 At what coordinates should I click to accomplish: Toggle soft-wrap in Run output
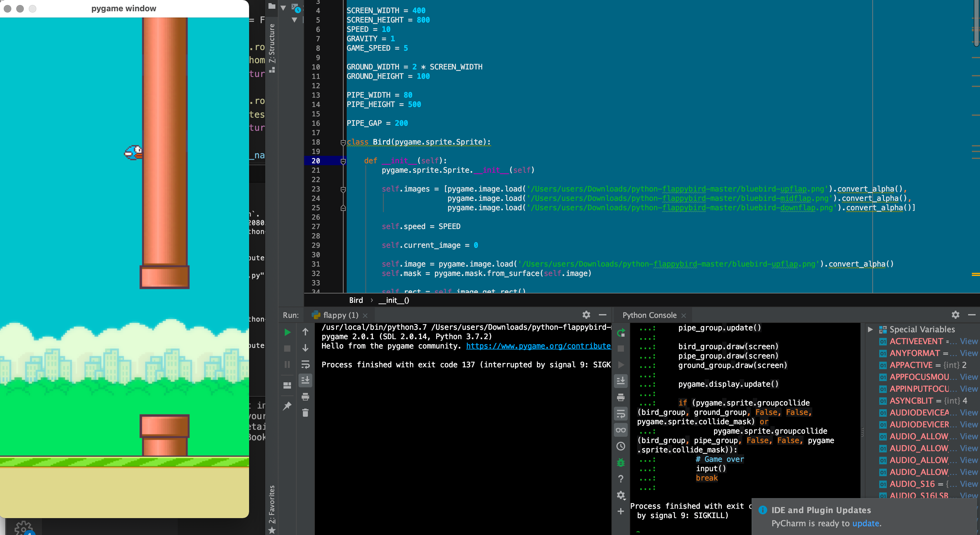point(305,364)
